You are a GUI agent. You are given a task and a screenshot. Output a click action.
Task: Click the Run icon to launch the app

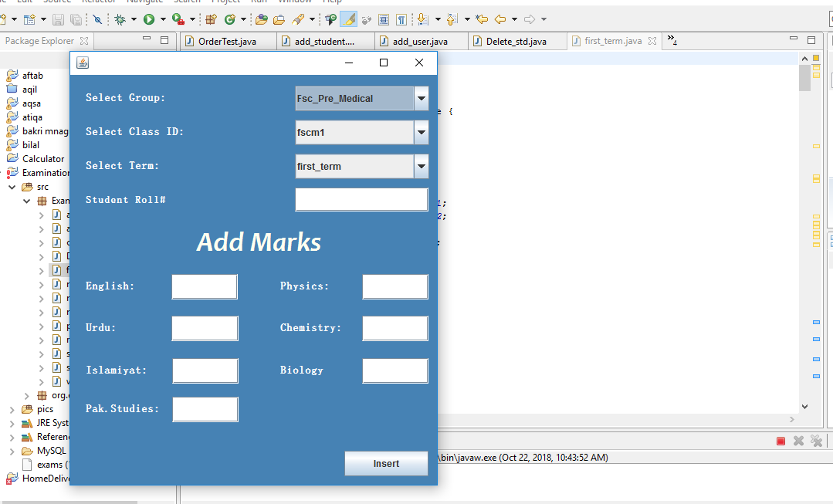[149, 19]
